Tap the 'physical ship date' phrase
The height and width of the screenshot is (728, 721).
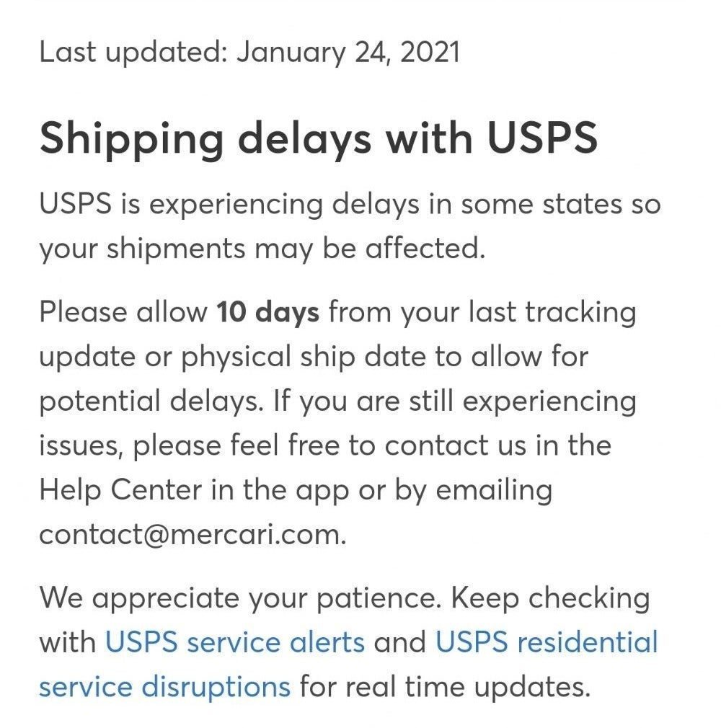pyautogui.click(x=304, y=357)
